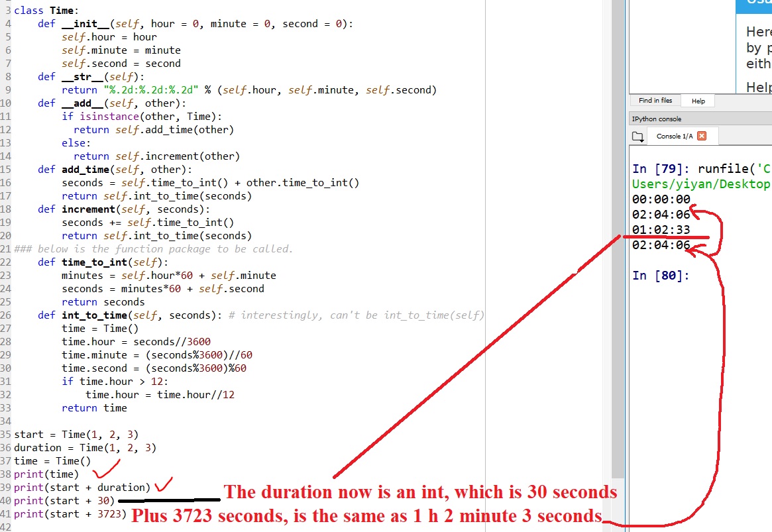Close the Console 1/A tab
Viewport: 772px width, 532px height.
(x=702, y=136)
